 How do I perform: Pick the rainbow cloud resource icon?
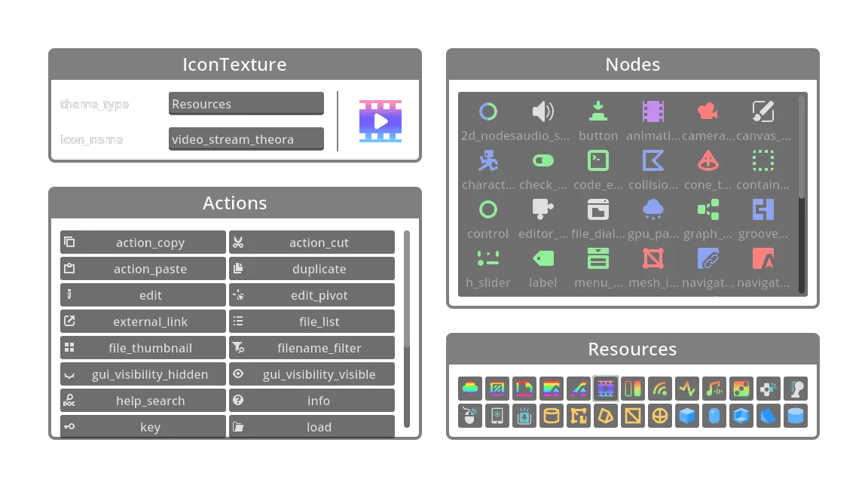pos(470,389)
